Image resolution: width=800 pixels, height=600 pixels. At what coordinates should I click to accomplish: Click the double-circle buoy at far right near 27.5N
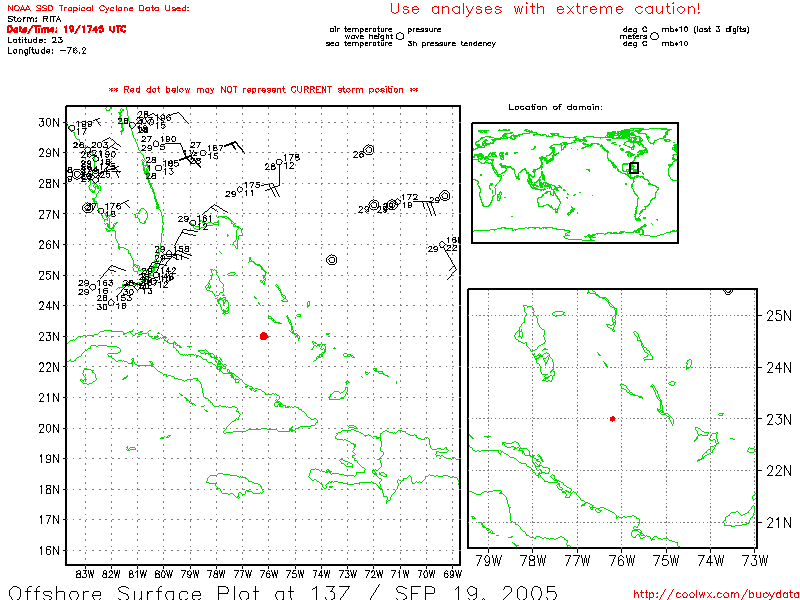445,196
